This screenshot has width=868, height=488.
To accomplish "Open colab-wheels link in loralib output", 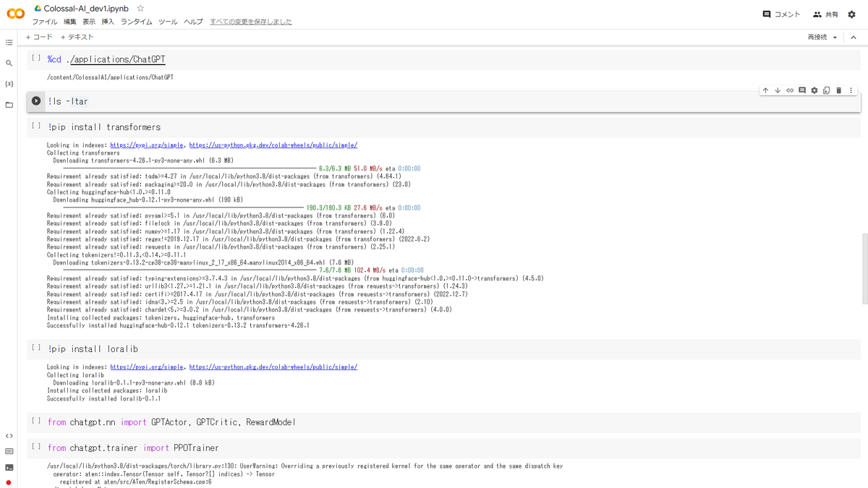I will click(273, 367).
